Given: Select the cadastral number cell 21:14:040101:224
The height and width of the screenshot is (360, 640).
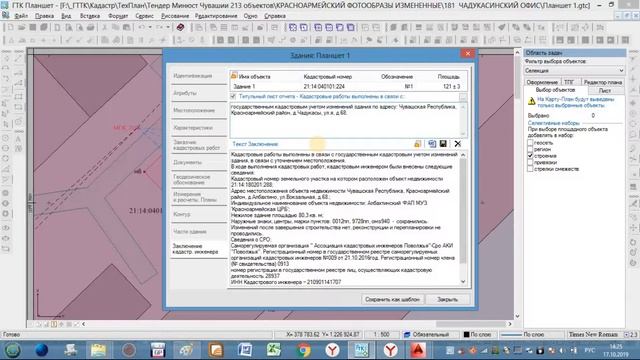Looking at the screenshot, I should click(x=324, y=87).
